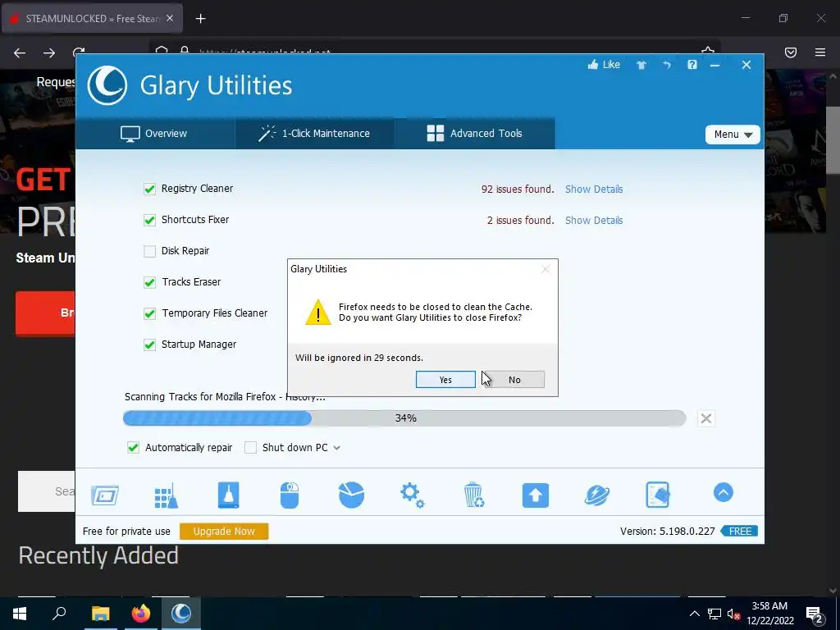Viewport: 840px width, 630px height.
Task: Open Disk Space Analyzer pie chart icon
Action: tap(351, 495)
